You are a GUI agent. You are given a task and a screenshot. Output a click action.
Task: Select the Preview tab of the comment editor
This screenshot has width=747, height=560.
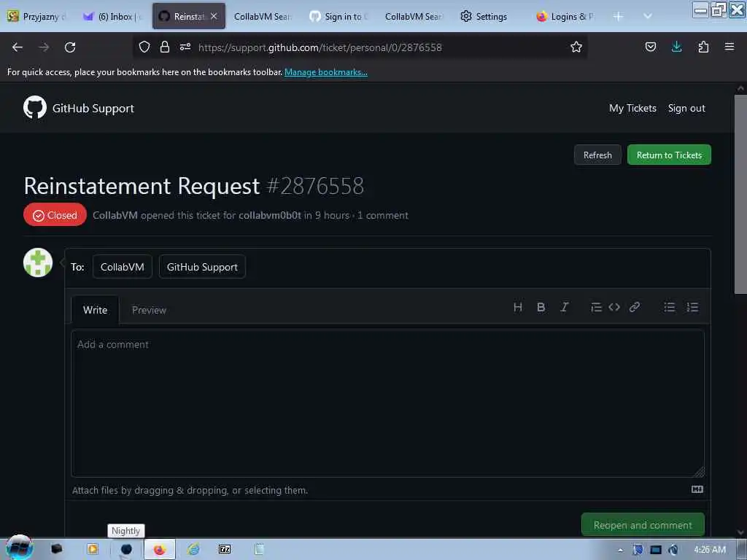[x=149, y=310]
